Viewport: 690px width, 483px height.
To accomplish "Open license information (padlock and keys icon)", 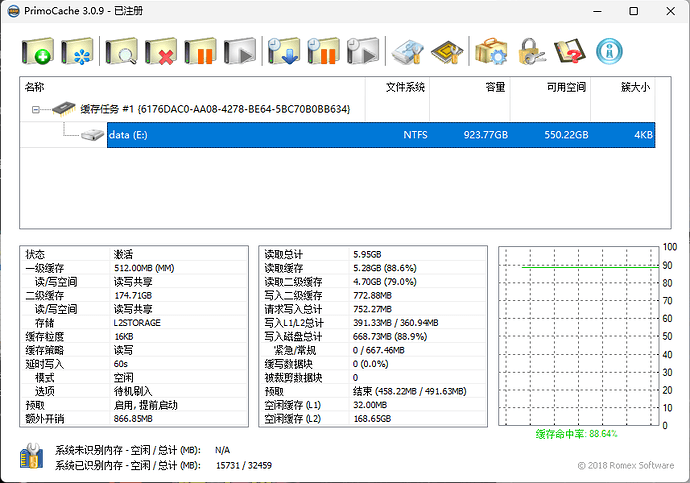I will pyautogui.click(x=532, y=51).
